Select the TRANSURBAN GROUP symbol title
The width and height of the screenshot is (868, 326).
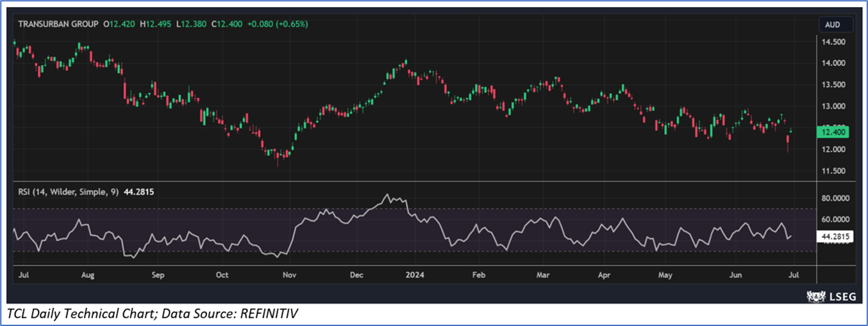coord(58,24)
